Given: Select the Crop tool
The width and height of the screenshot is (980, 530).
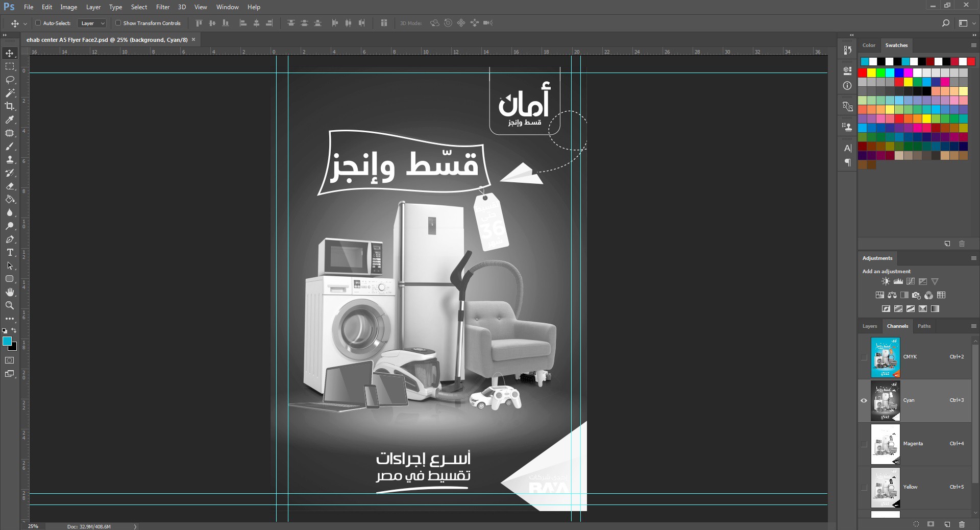Looking at the screenshot, I should (10, 106).
